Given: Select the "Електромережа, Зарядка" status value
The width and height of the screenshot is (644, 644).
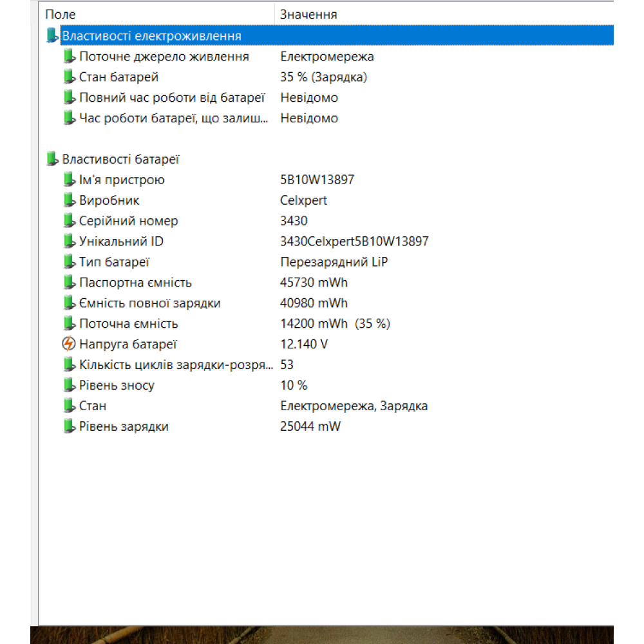Looking at the screenshot, I should tap(354, 406).
